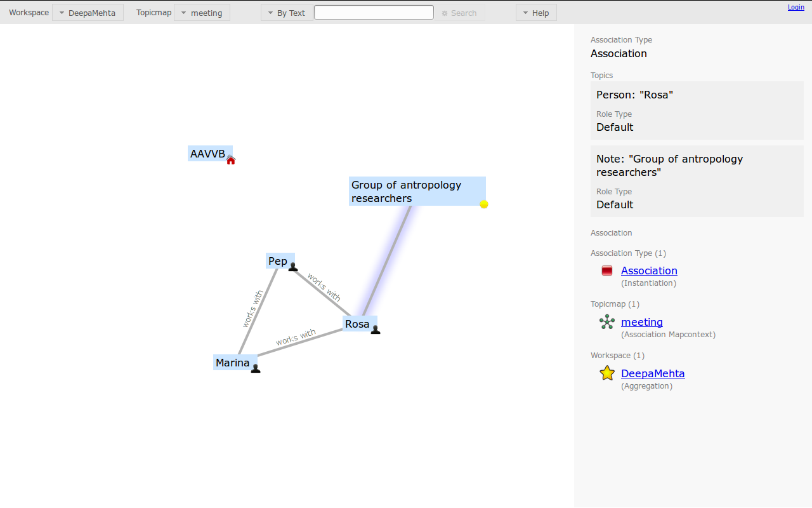Click the person icon next to Marina
Viewport: 812px width, 508px height.
(x=256, y=368)
